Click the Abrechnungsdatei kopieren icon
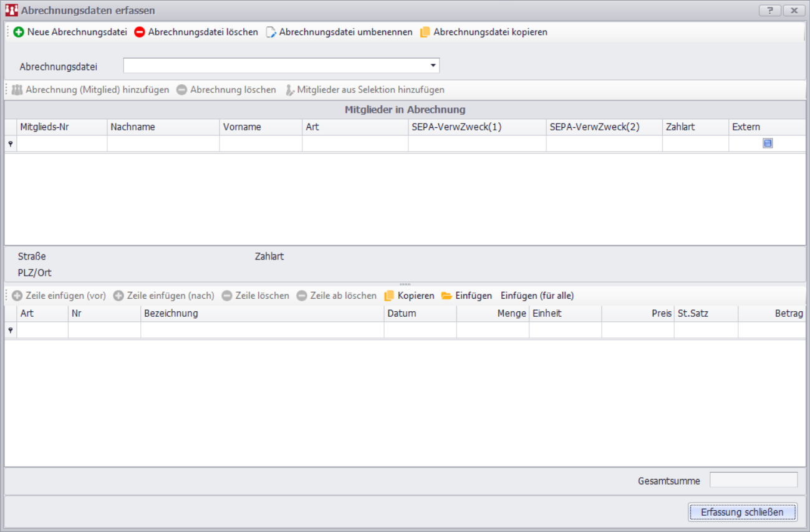 pyautogui.click(x=425, y=32)
